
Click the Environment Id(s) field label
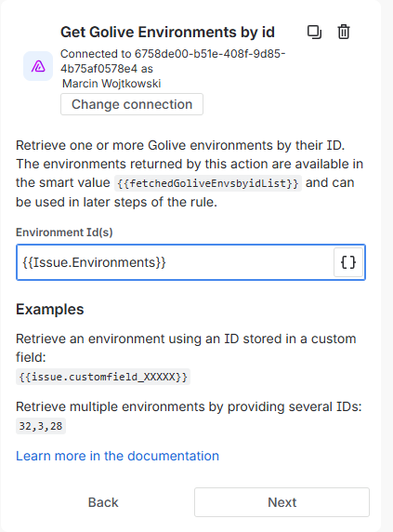click(x=64, y=233)
